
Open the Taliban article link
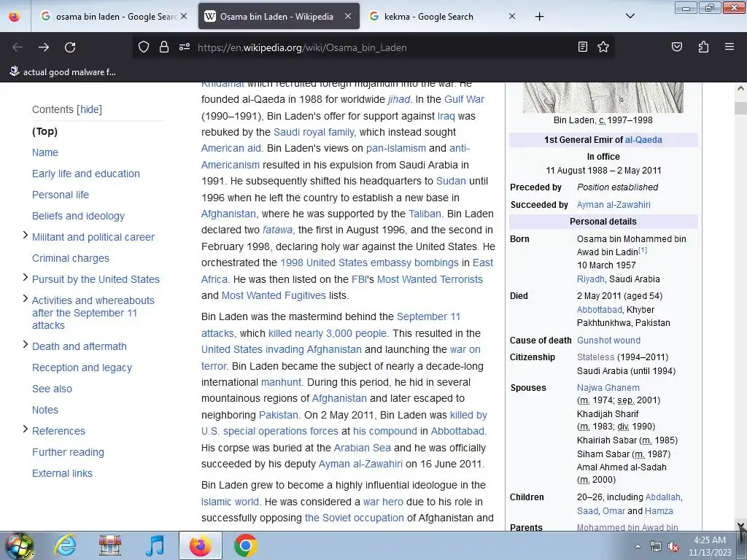tap(425, 214)
